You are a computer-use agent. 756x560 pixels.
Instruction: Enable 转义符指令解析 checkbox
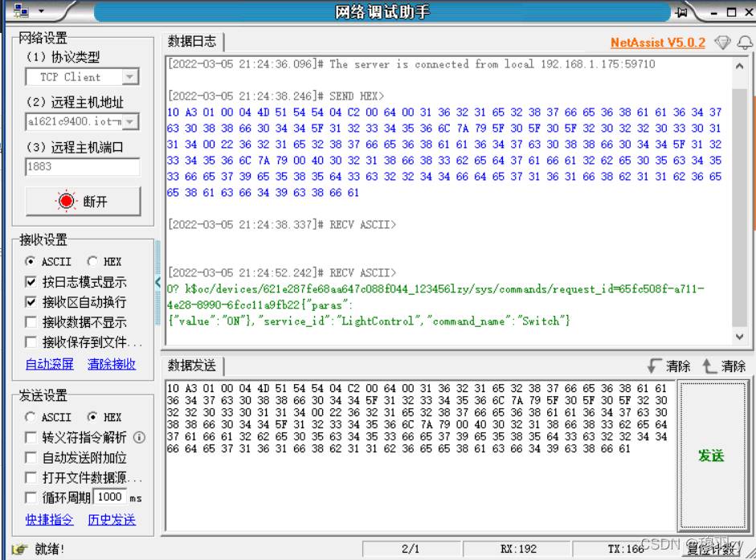(31, 438)
